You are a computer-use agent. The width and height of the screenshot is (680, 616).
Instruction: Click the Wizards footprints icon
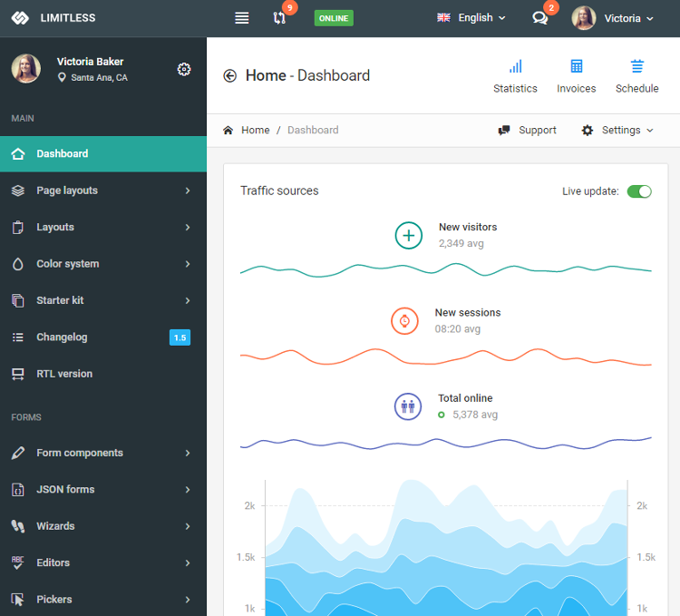tap(18, 526)
